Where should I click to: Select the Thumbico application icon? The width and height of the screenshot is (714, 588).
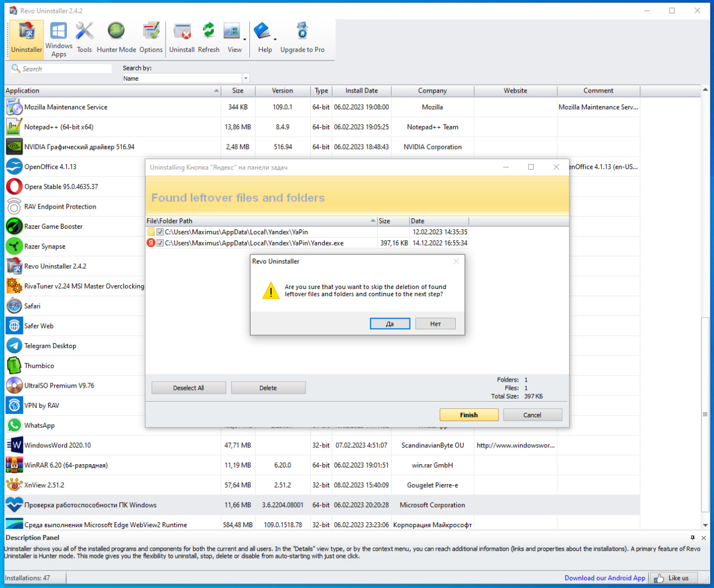14,366
